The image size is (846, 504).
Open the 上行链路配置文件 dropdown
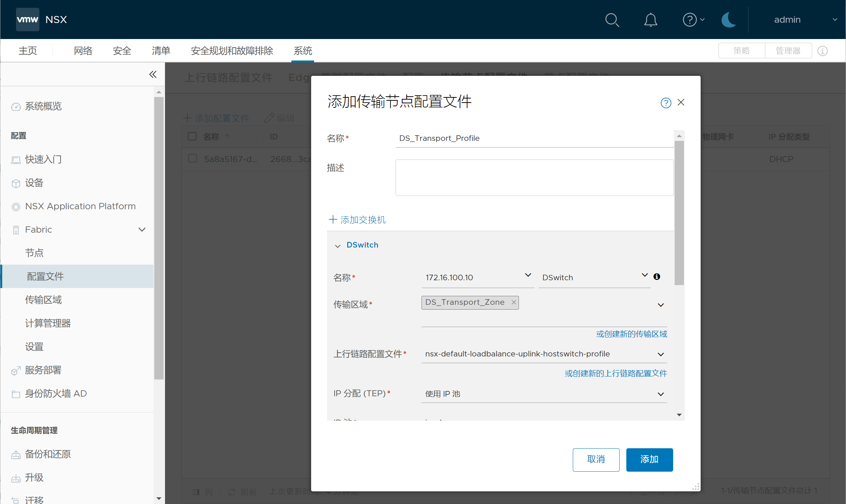[661, 354]
